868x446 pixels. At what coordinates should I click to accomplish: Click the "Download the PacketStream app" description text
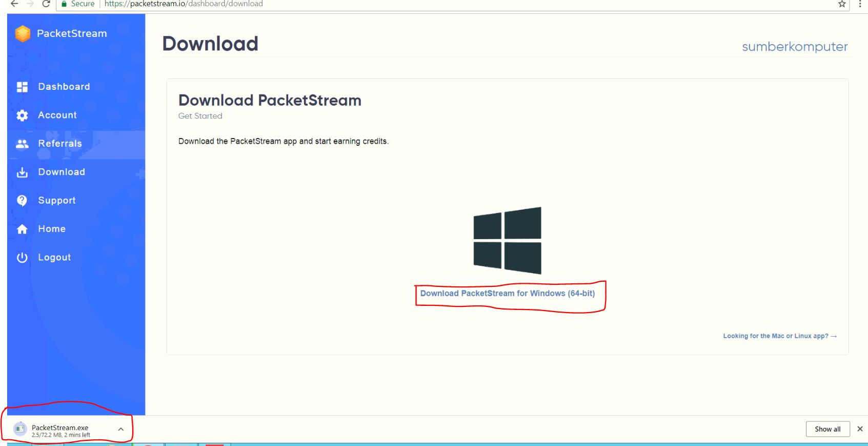tap(284, 141)
